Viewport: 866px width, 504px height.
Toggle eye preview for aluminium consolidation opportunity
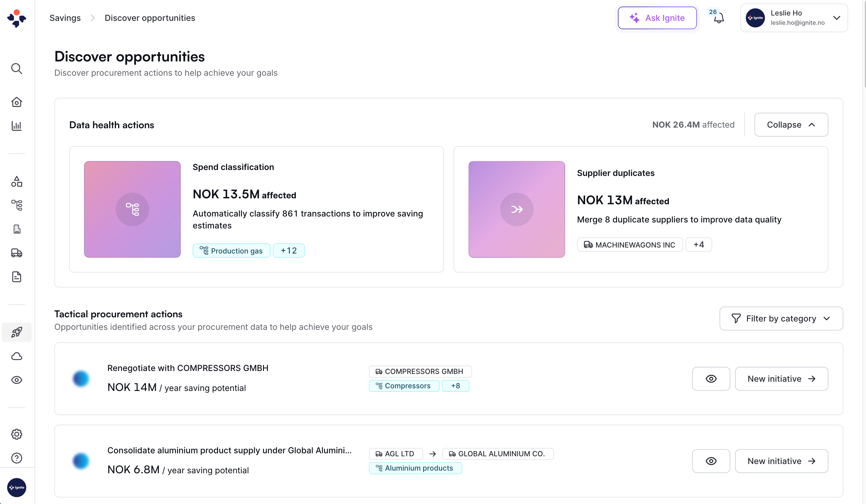click(x=711, y=461)
